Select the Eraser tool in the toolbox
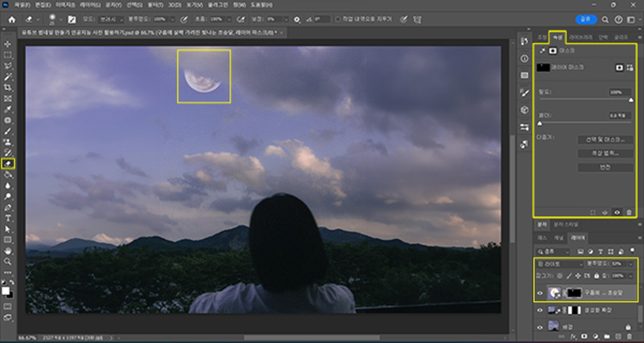The height and width of the screenshot is (343, 644). [8, 164]
